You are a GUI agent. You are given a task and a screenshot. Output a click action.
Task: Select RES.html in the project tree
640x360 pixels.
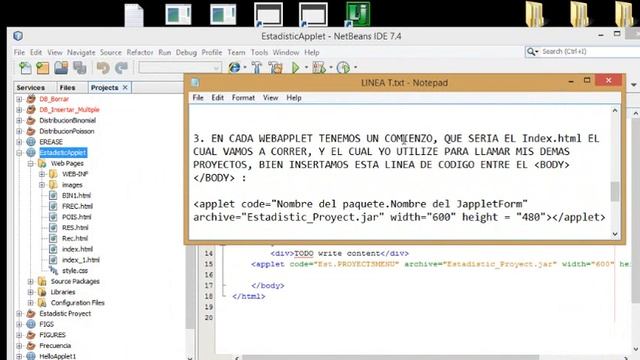[x=75, y=227]
